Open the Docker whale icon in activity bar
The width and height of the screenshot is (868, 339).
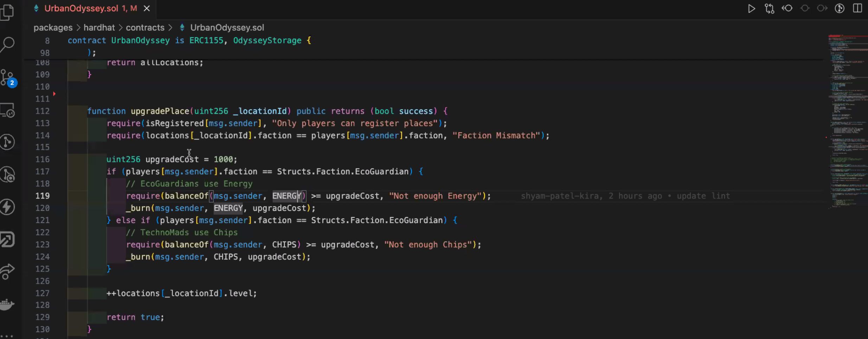click(x=8, y=304)
